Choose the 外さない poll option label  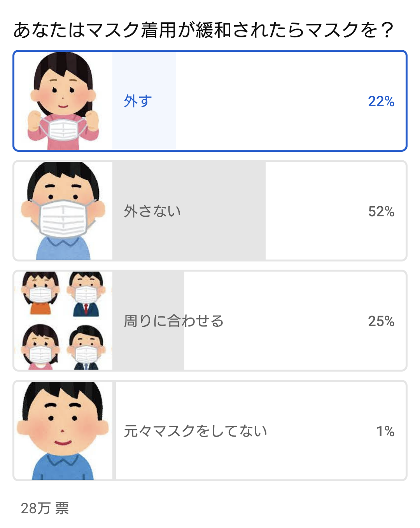(x=152, y=211)
